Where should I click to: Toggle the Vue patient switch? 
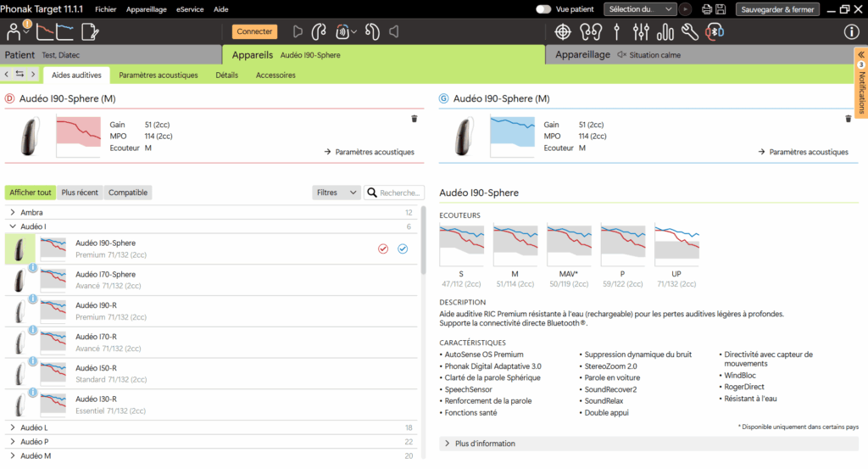(543, 9)
